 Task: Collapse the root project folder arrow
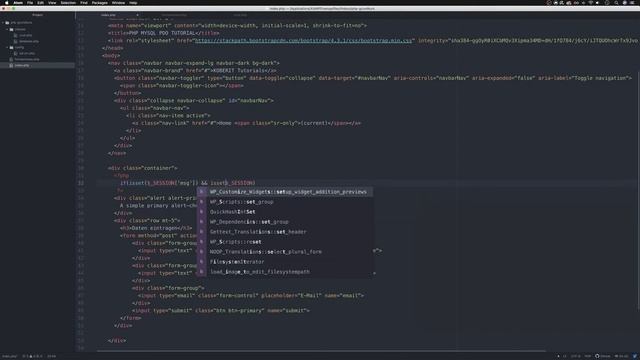pyautogui.click(x=3, y=23)
